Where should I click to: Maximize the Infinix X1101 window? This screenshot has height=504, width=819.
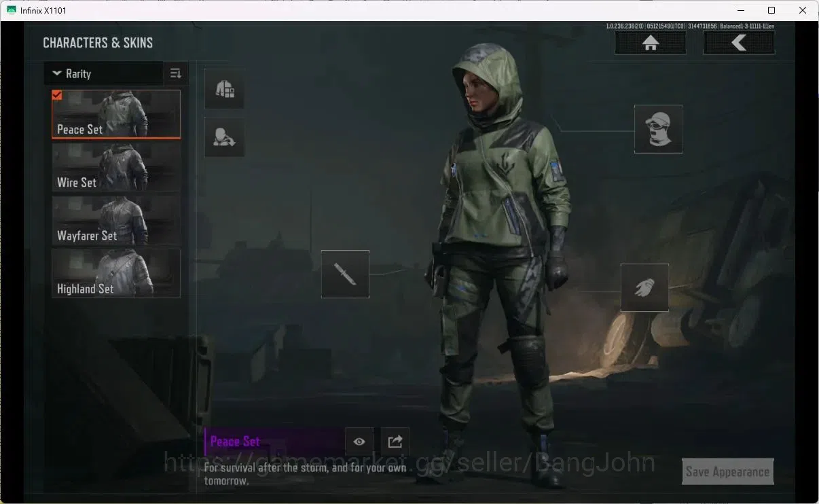pyautogui.click(x=771, y=10)
